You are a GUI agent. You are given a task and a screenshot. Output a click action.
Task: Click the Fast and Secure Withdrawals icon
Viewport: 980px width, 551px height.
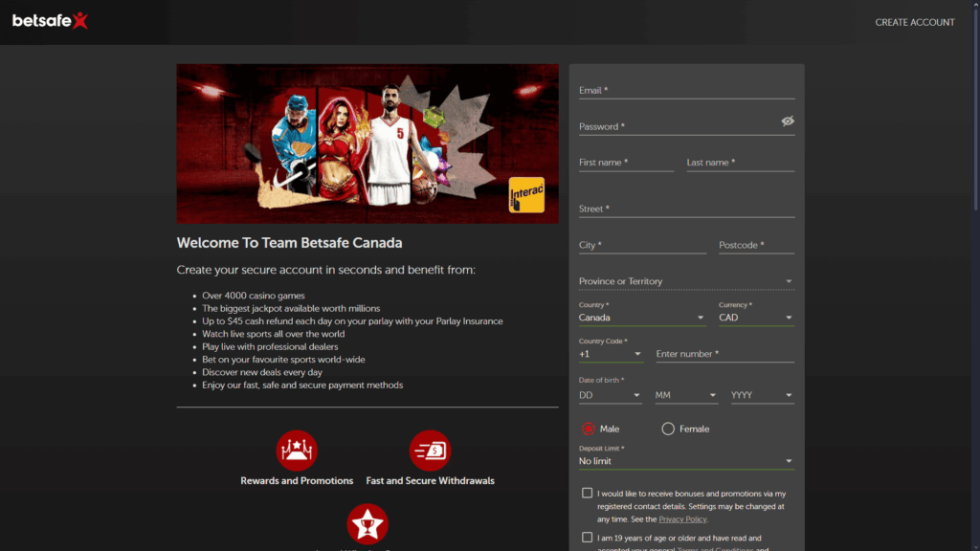431,451
